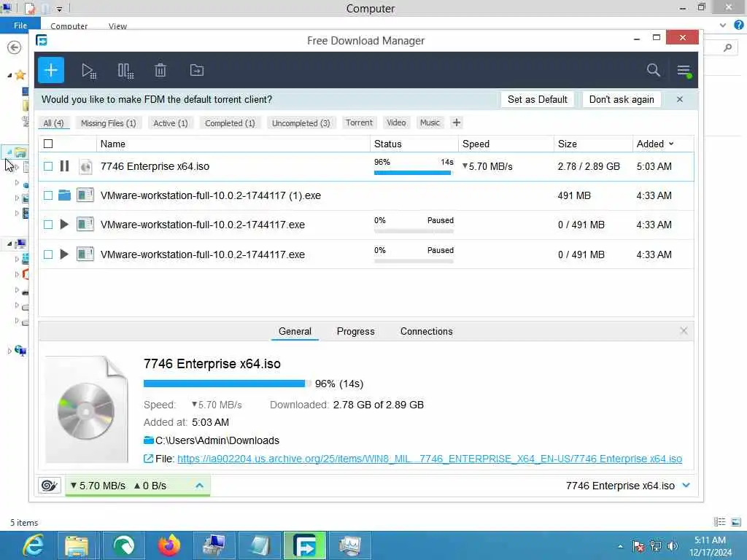The image size is (747, 560).
Task: Open the archive.org file URL link
Action: 430,459
